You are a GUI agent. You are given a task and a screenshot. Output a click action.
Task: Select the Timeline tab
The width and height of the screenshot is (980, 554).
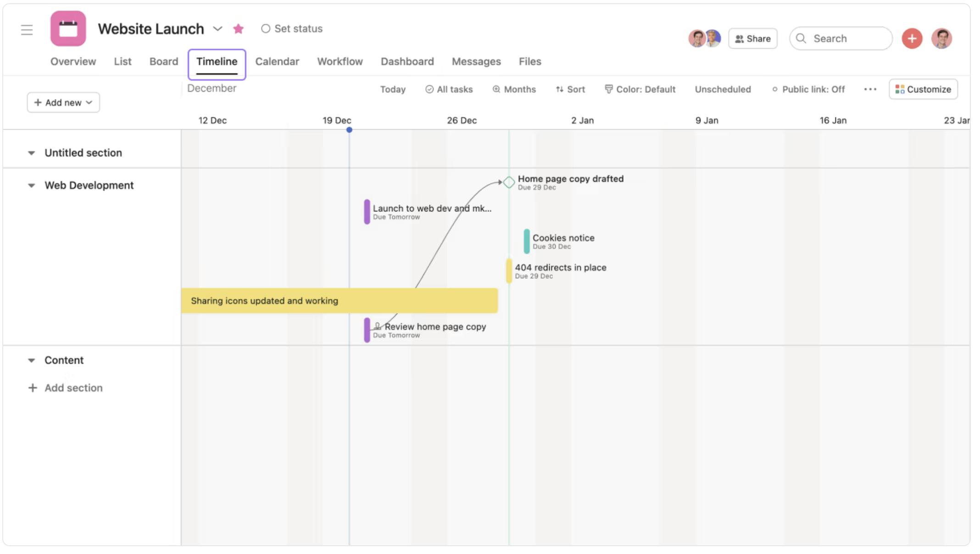[x=217, y=62]
